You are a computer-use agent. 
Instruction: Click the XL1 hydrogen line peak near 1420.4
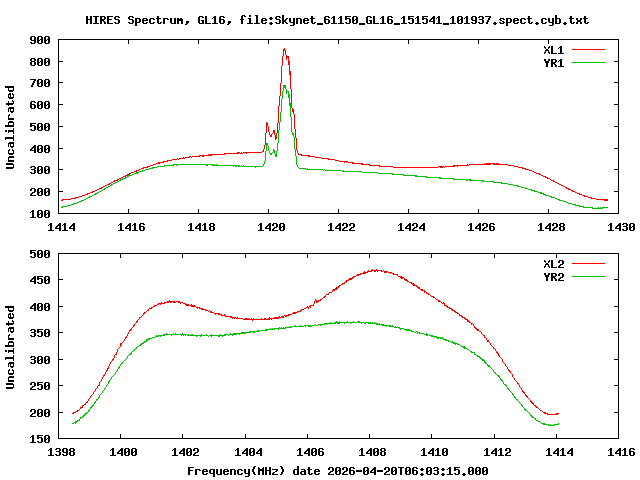(x=284, y=49)
